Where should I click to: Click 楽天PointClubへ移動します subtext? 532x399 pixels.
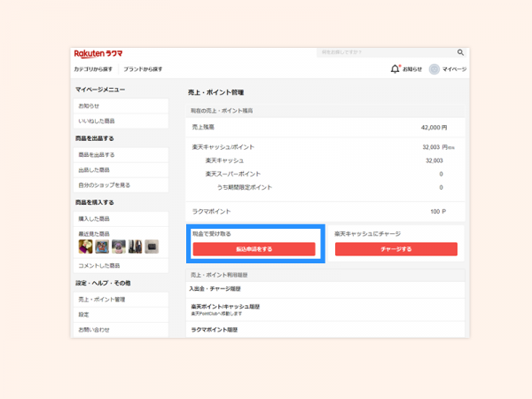tap(216, 314)
